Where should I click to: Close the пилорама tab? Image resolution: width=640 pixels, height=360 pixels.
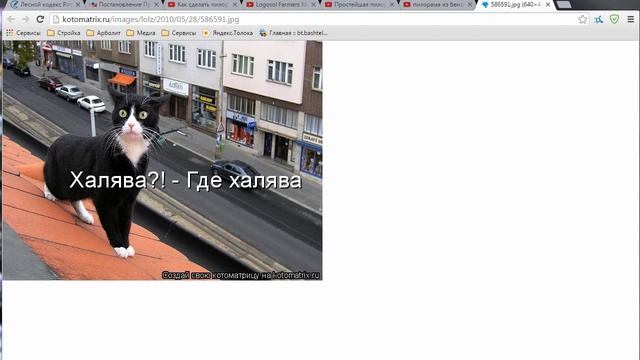pyautogui.click(x=470, y=5)
